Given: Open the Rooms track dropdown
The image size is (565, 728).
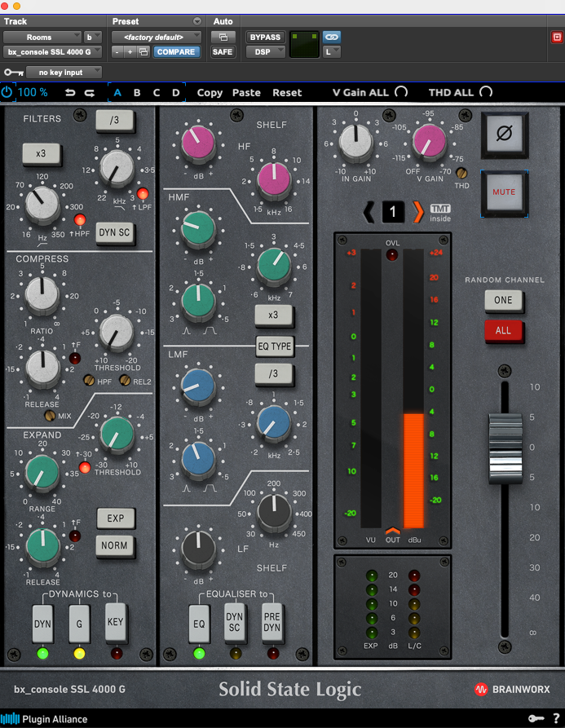Looking at the screenshot, I should click(42, 38).
